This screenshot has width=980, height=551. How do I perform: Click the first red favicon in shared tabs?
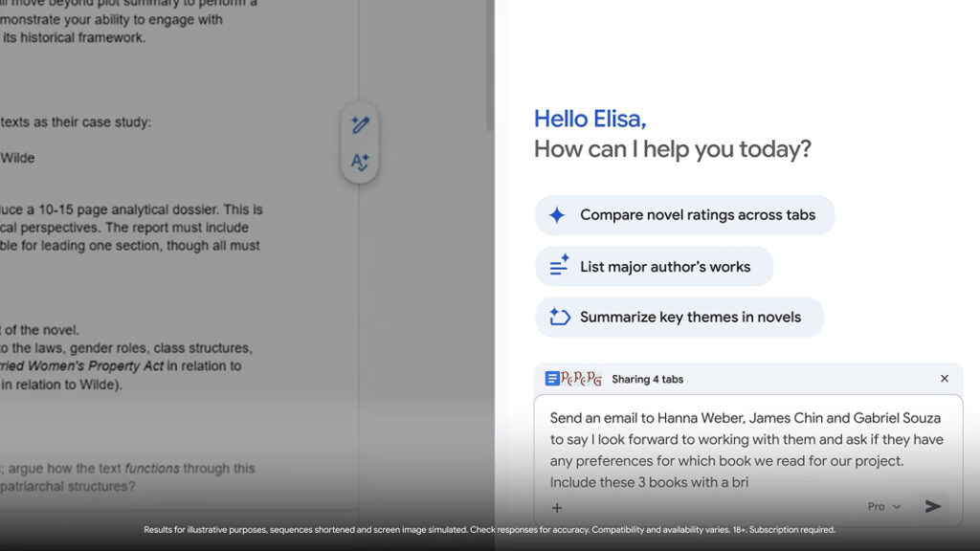click(x=567, y=379)
